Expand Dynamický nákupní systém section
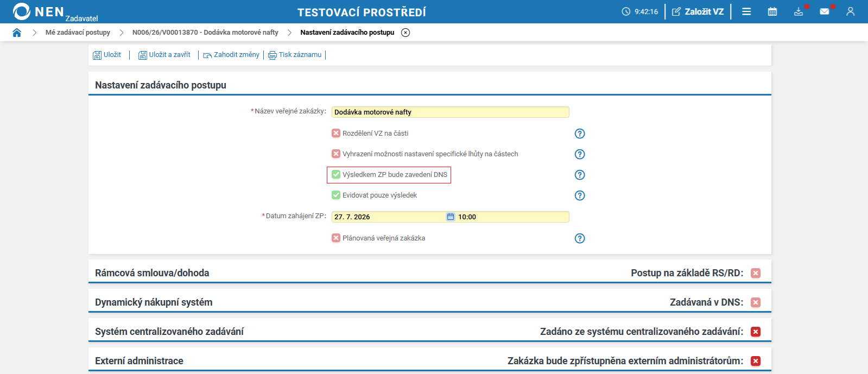The width and height of the screenshot is (868, 374). coord(154,302)
